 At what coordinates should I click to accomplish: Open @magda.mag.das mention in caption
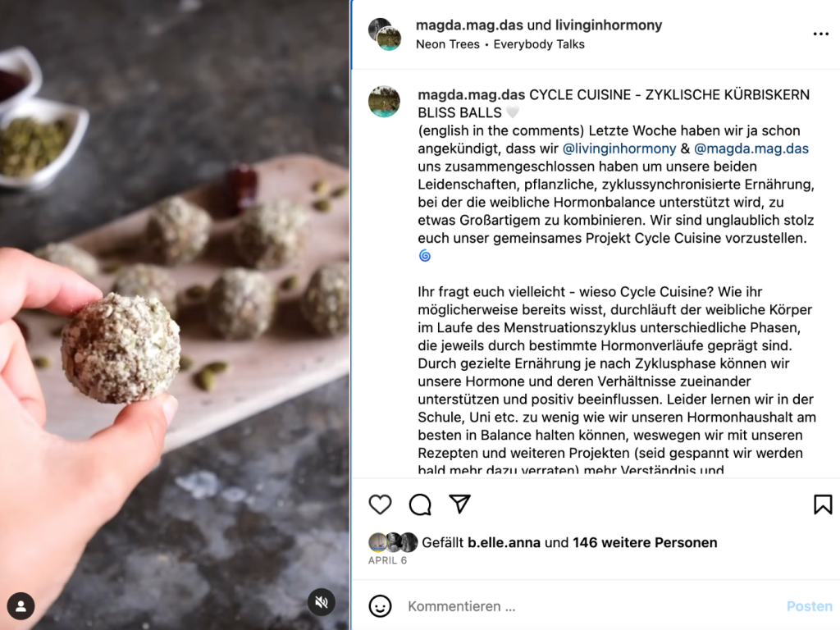(751, 148)
